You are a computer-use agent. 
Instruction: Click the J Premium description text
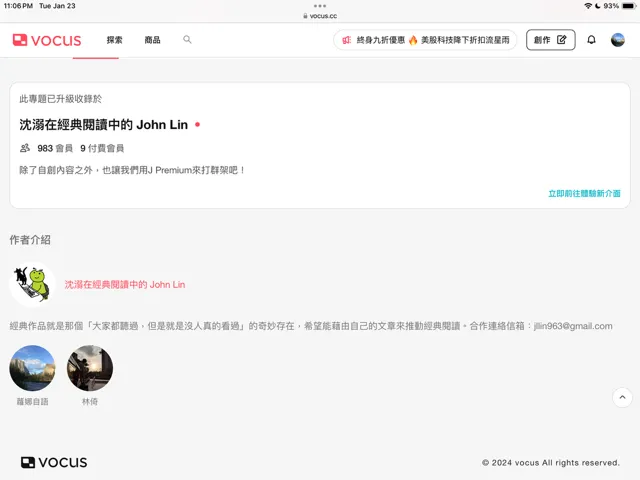click(x=132, y=170)
